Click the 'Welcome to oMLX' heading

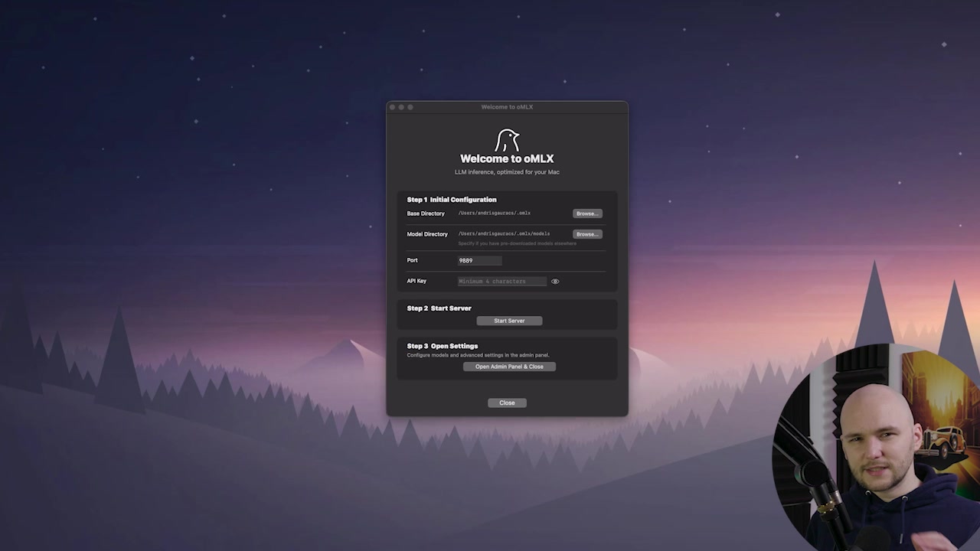tap(507, 159)
